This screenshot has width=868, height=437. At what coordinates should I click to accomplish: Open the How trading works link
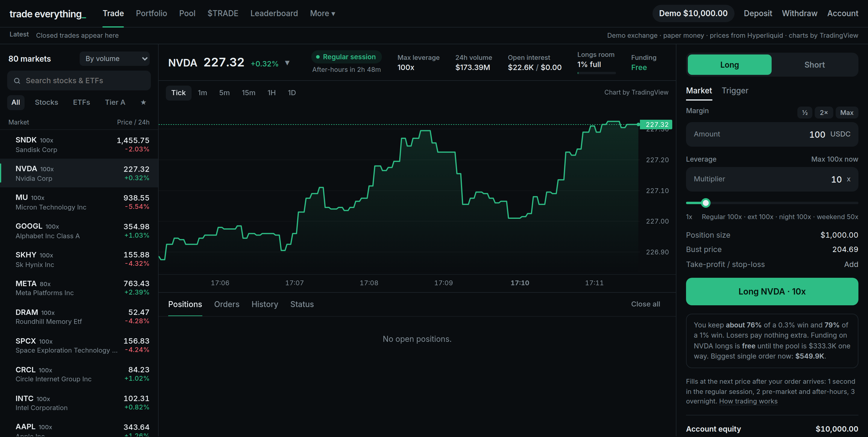coord(748,401)
